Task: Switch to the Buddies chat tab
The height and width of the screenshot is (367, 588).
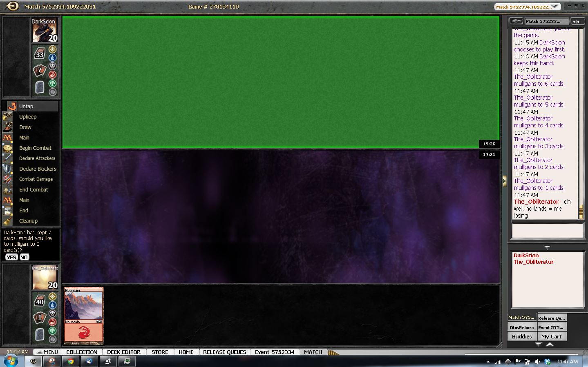Action: click(x=522, y=336)
